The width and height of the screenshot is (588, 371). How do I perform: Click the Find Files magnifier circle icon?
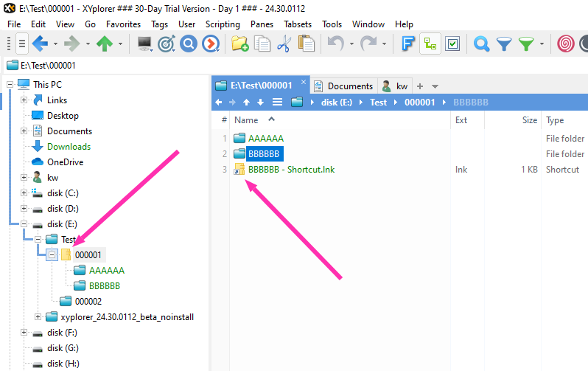tap(189, 44)
